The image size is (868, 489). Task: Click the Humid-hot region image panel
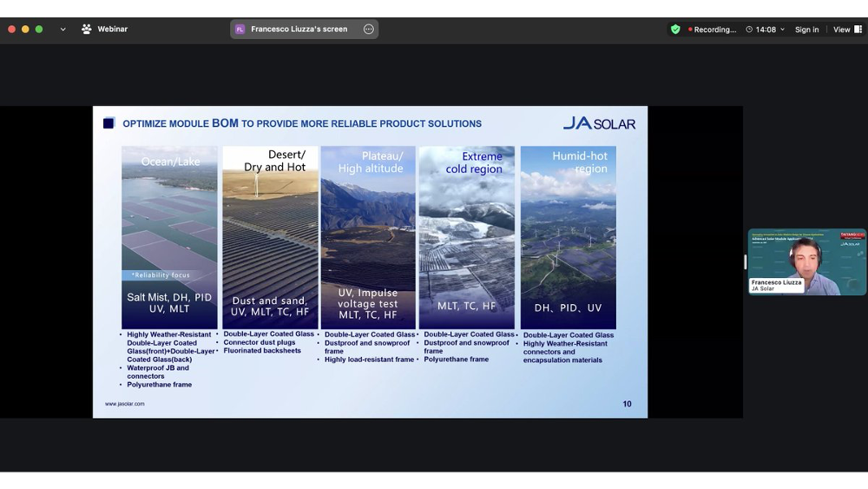pos(568,237)
